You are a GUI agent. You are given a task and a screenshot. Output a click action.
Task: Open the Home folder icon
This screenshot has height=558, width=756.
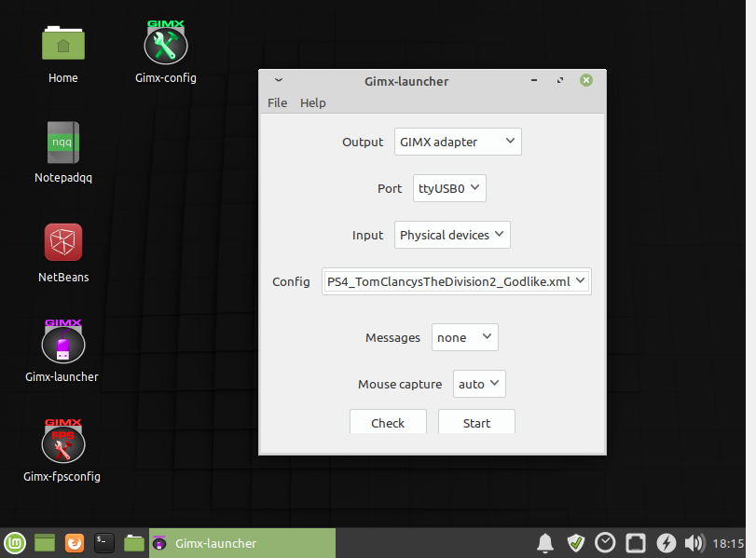(x=62, y=44)
